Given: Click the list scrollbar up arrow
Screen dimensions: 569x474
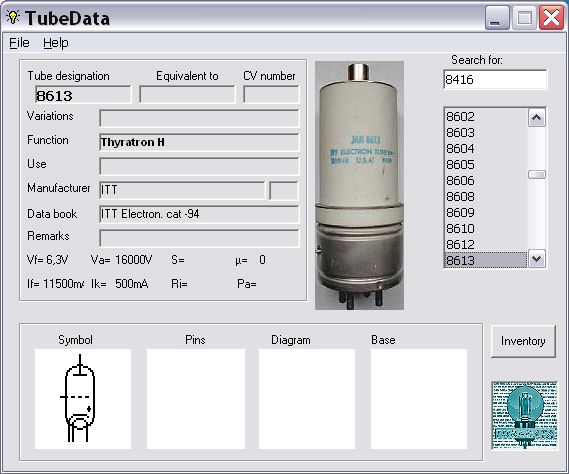Looking at the screenshot, I should (537, 118).
